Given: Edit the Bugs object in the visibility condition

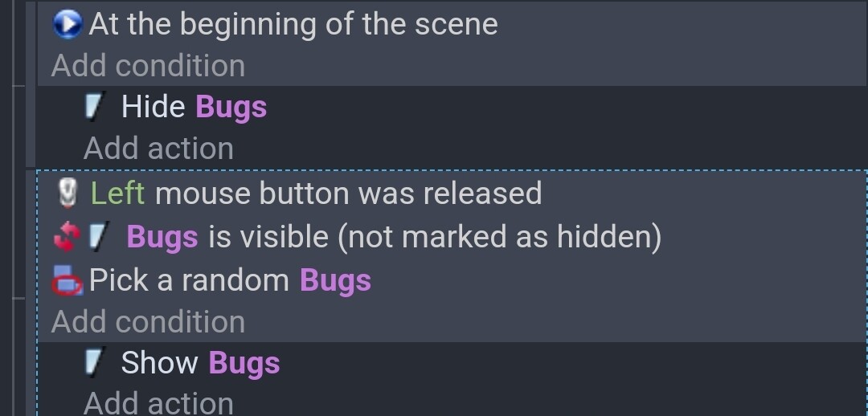Looking at the screenshot, I should (162, 238).
